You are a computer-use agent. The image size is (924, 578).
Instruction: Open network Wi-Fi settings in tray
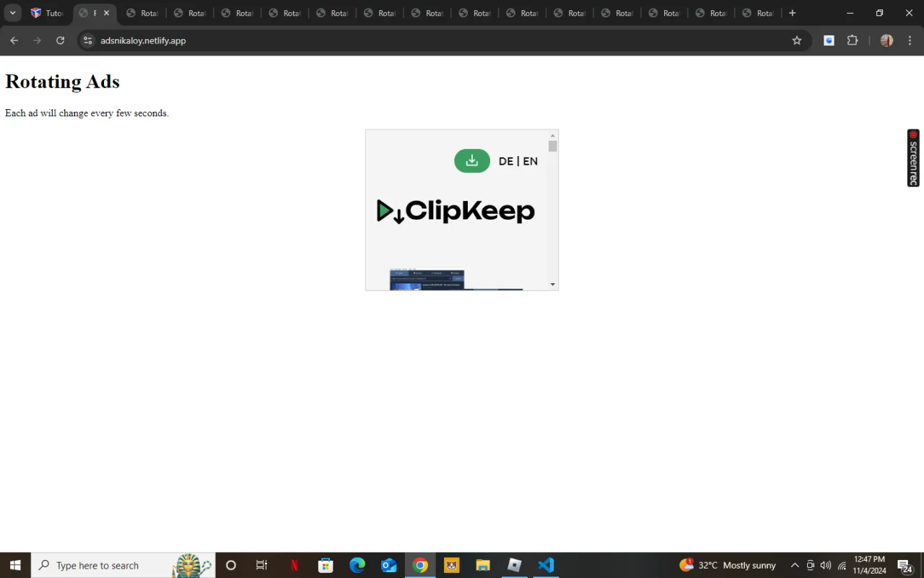click(x=842, y=565)
